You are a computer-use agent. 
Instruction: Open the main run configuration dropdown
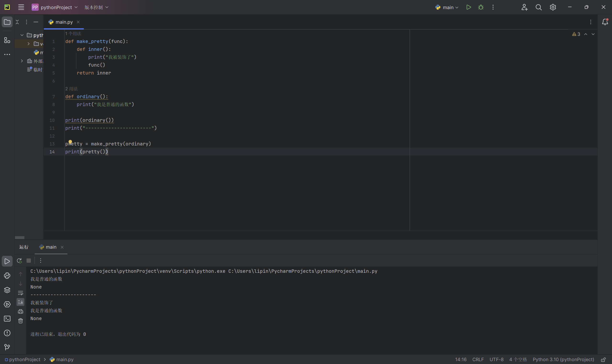(447, 7)
